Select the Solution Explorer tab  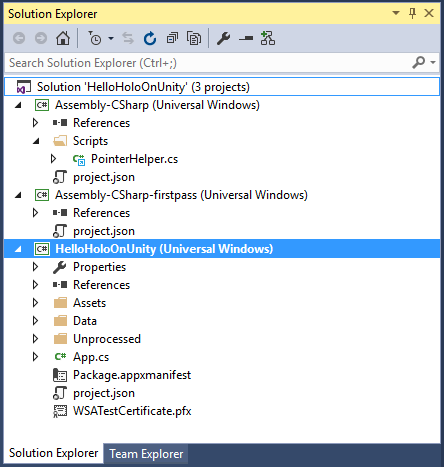(x=53, y=453)
